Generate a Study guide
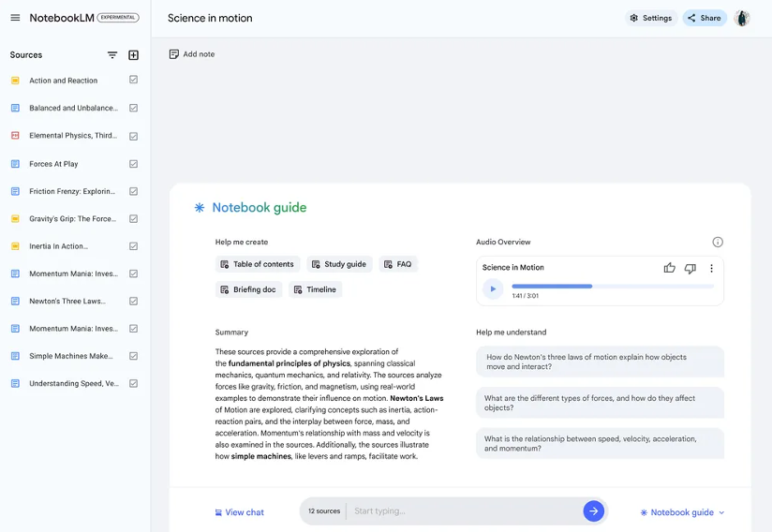 (339, 264)
